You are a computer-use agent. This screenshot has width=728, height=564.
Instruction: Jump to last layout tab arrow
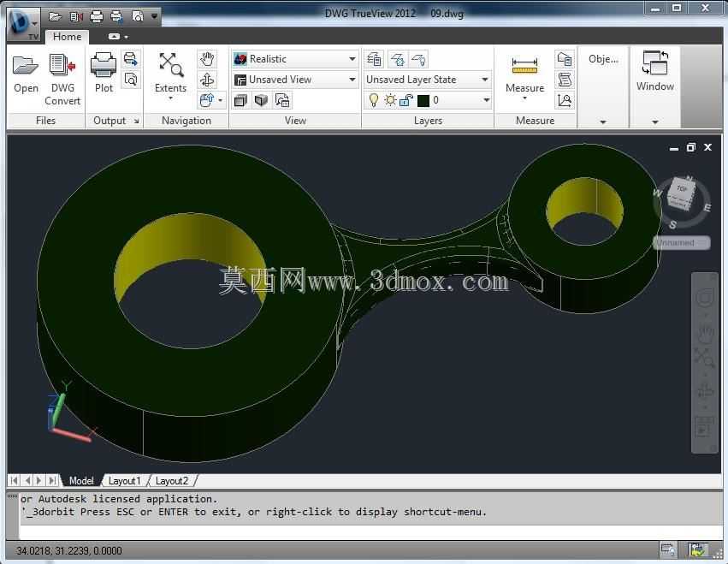(x=53, y=480)
